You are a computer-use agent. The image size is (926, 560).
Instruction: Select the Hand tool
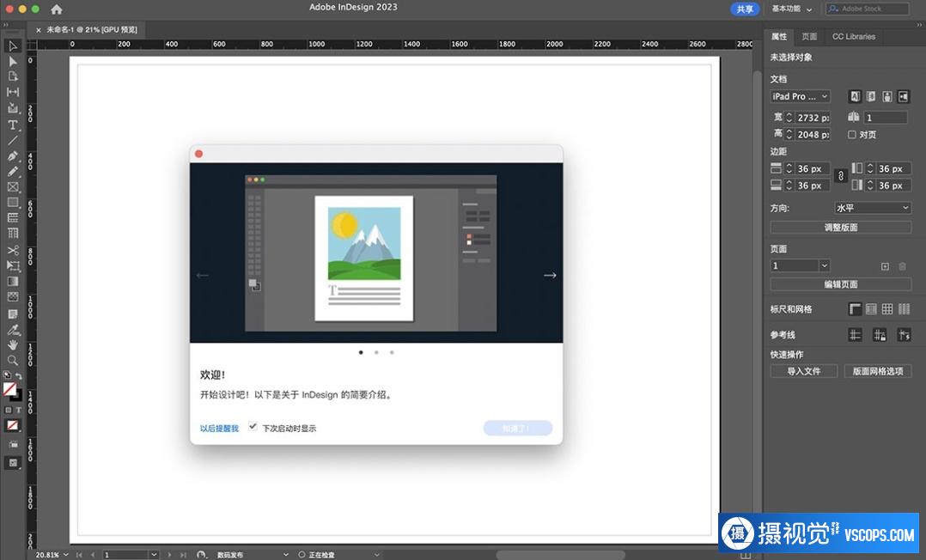pyautogui.click(x=12, y=345)
